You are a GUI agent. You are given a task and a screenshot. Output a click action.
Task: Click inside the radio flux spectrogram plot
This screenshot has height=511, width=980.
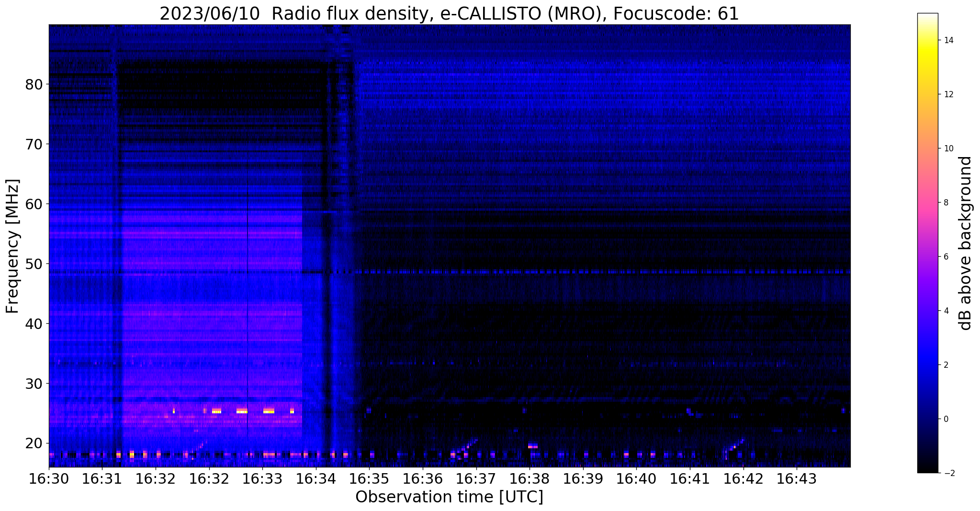click(450, 246)
